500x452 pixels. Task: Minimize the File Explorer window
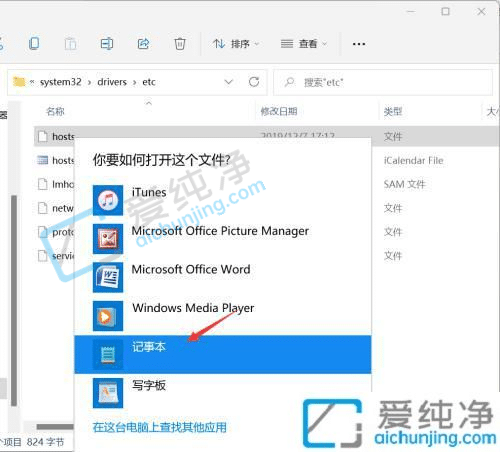pyautogui.click(x=411, y=12)
